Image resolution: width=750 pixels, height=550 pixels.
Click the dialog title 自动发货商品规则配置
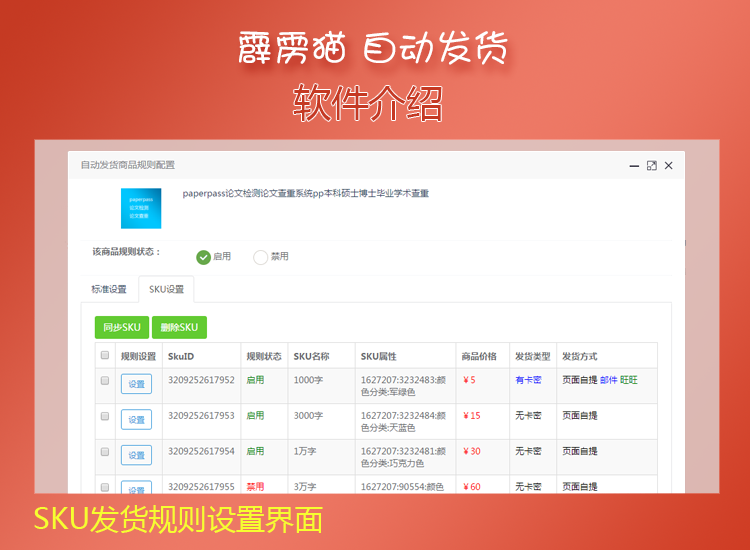(128, 165)
